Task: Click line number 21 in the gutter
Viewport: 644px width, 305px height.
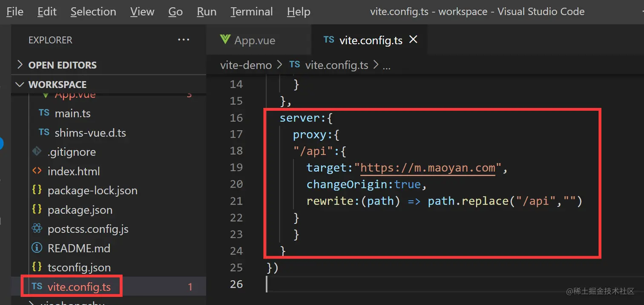Action: 236,201
